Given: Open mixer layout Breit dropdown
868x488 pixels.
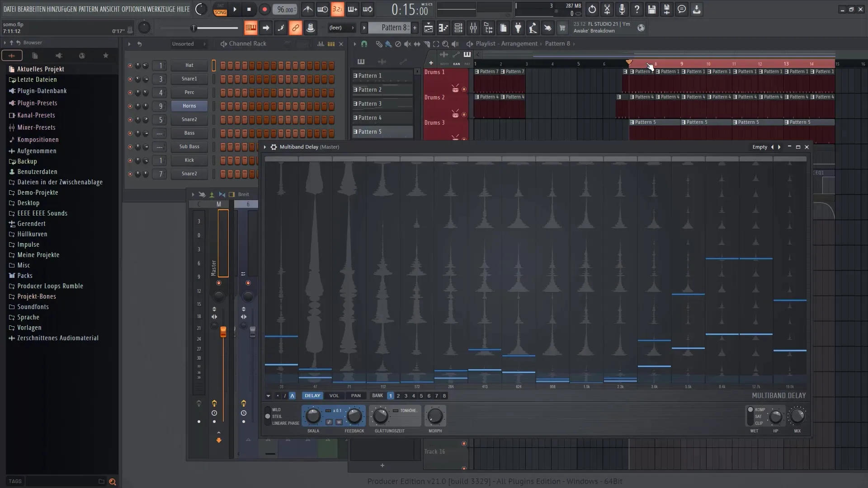Looking at the screenshot, I should click(243, 194).
